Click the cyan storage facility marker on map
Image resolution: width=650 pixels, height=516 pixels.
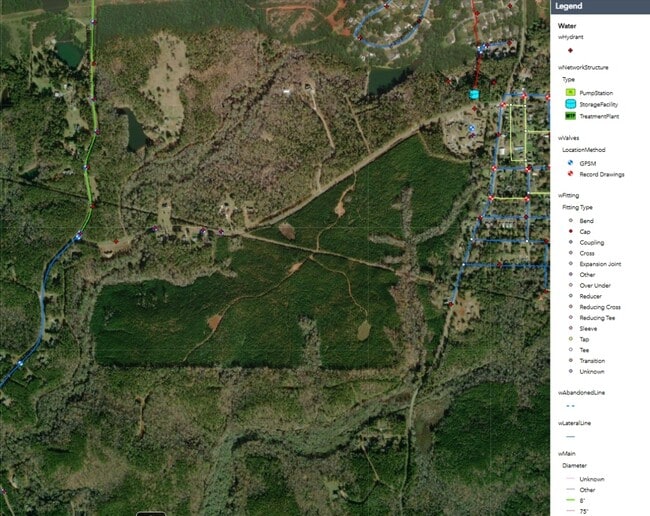(474, 94)
